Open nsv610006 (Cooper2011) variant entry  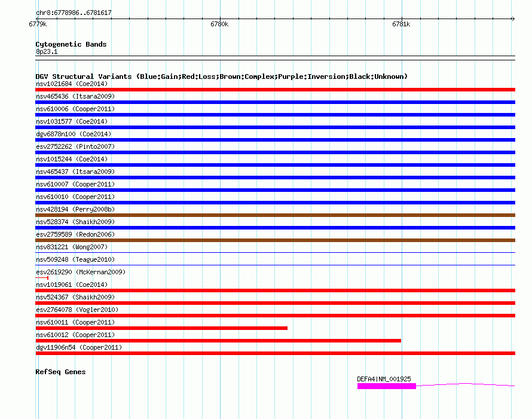pos(75,109)
